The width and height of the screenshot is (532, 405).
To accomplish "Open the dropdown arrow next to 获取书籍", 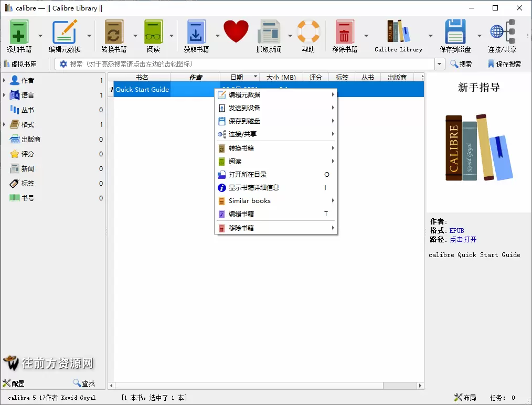I will click(218, 36).
